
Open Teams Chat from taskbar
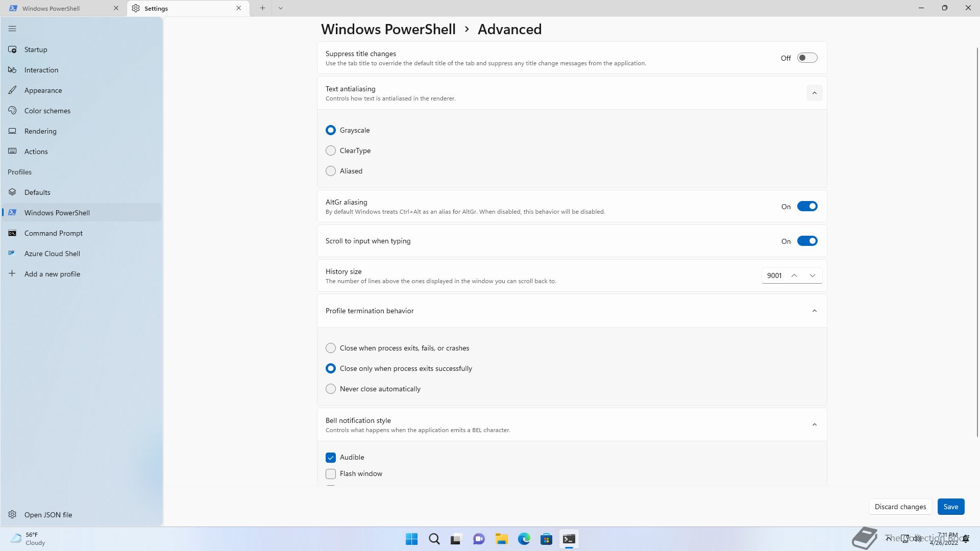coord(479,539)
